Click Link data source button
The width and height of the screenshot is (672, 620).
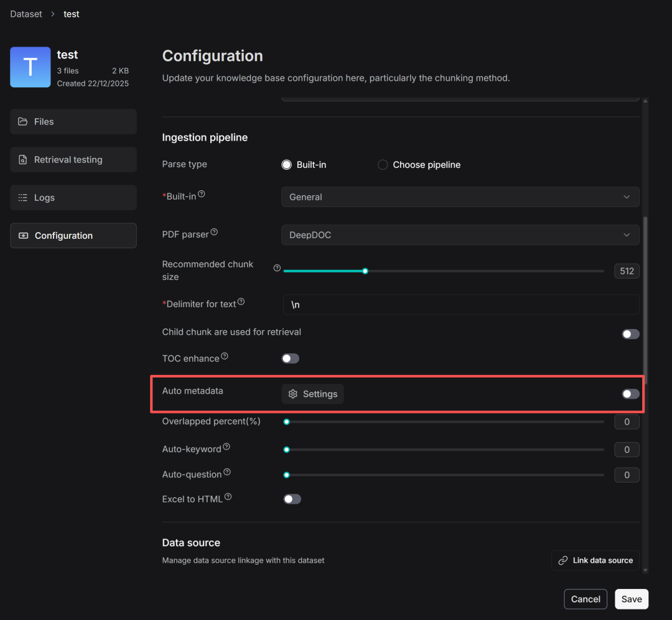click(x=595, y=560)
